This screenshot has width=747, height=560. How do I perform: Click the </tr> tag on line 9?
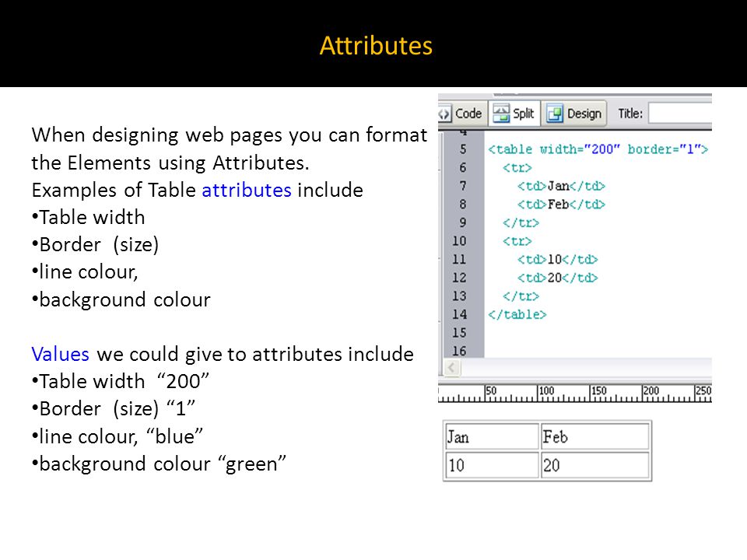(x=521, y=222)
